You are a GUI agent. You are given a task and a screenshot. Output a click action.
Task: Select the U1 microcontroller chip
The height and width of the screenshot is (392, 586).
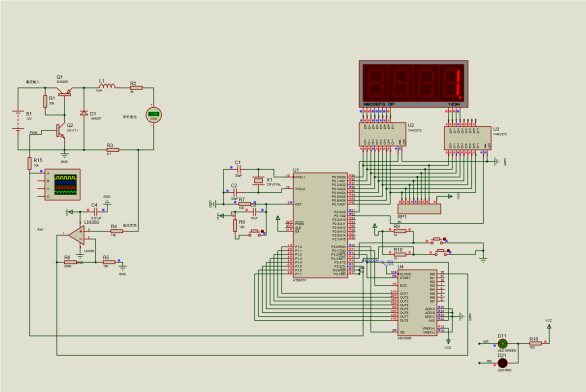pos(320,225)
